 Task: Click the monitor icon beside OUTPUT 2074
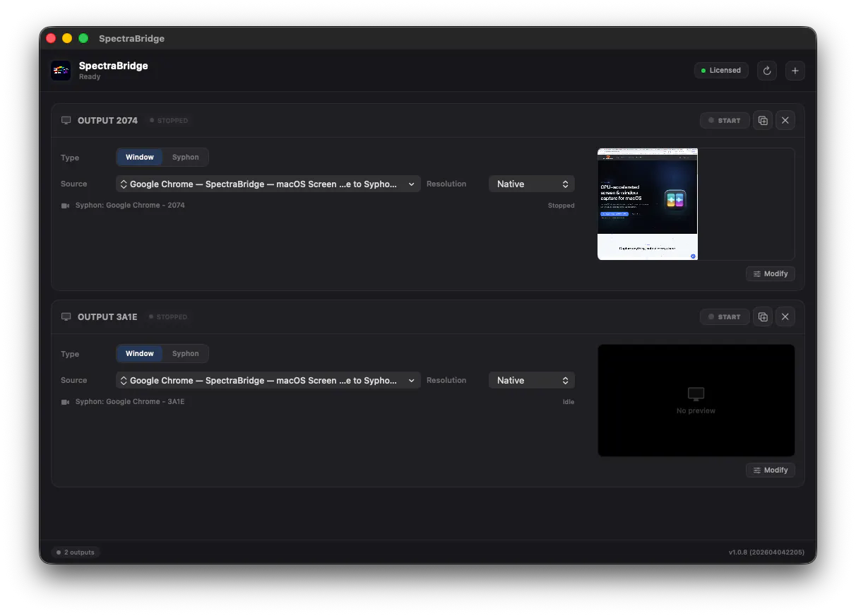pos(66,121)
